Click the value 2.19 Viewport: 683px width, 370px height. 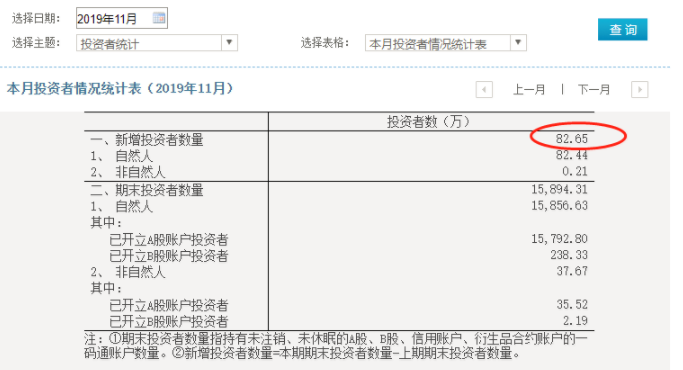point(575,321)
